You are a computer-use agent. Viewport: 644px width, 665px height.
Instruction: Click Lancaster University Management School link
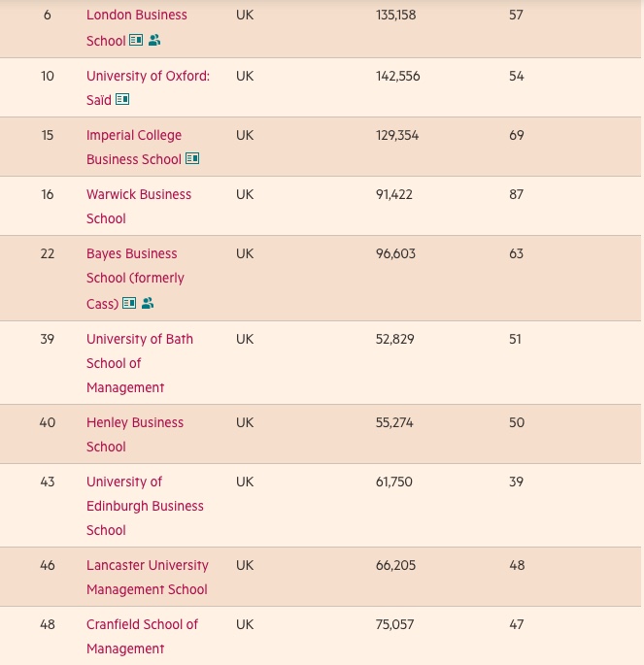(148, 577)
